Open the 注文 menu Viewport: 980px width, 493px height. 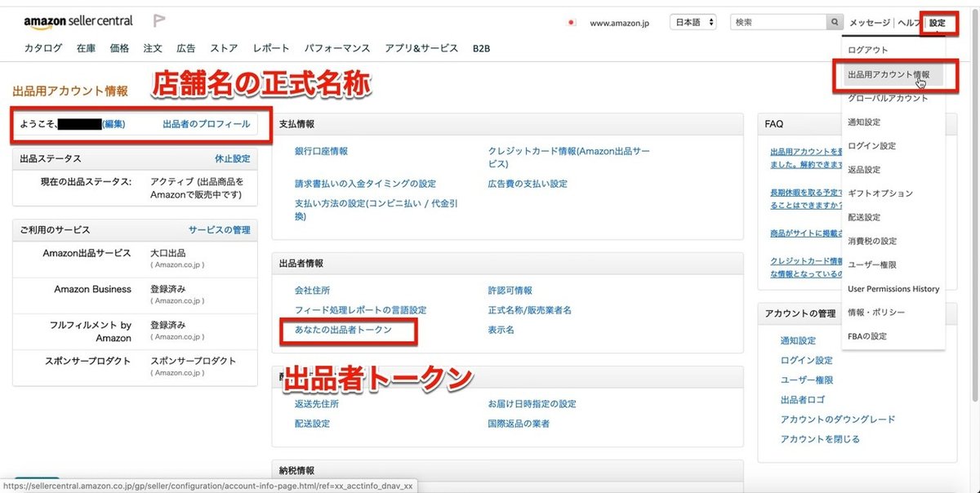153,48
